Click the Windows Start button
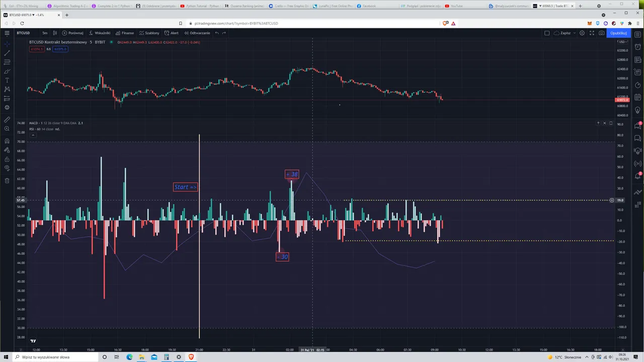This screenshot has height=362, width=644. (6, 357)
